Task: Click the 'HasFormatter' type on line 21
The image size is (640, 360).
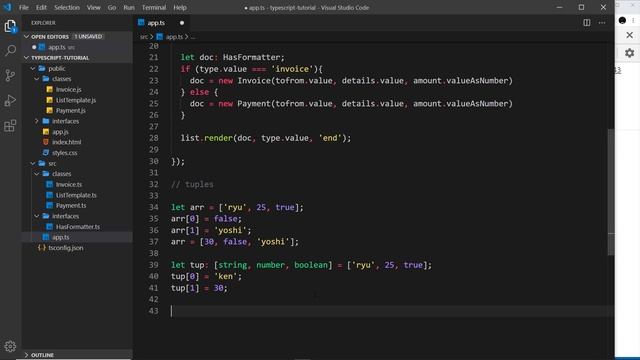Action: [x=251, y=58]
